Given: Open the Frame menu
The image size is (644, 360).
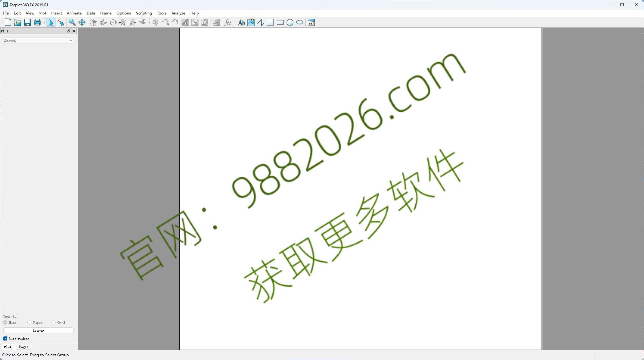Looking at the screenshot, I should (x=106, y=13).
